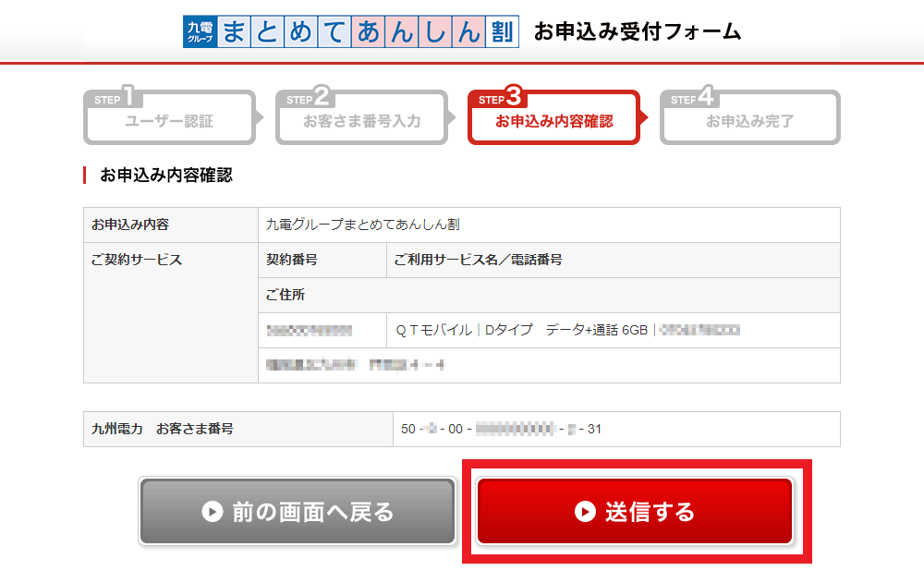Click the お申込み内容確認 section heading
924x571 pixels.
pos(166,175)
